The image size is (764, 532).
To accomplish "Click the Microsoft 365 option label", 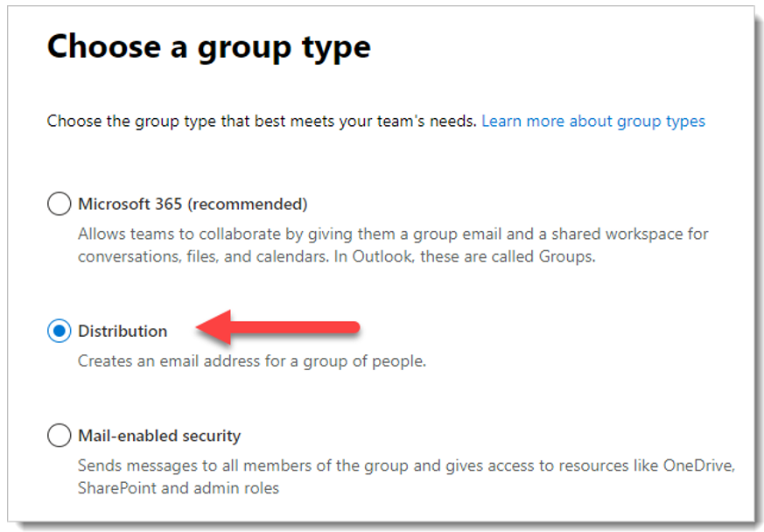I will click(x=130, y=204).
